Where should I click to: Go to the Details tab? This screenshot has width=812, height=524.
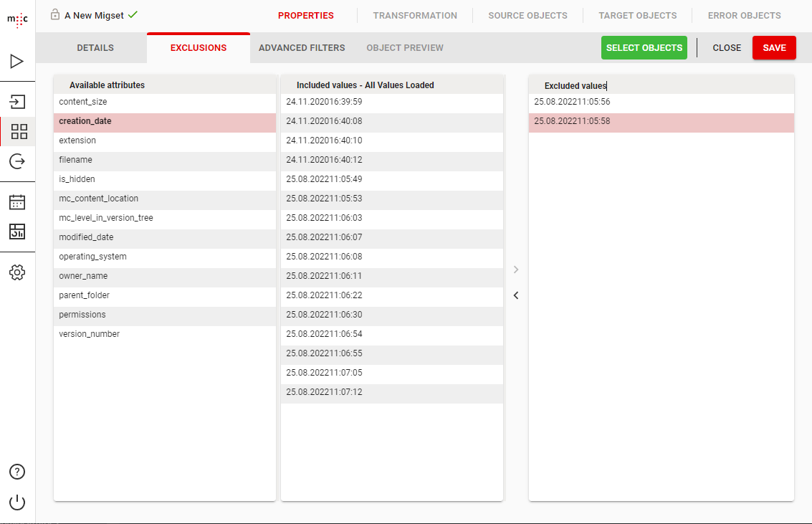(95, 48)
